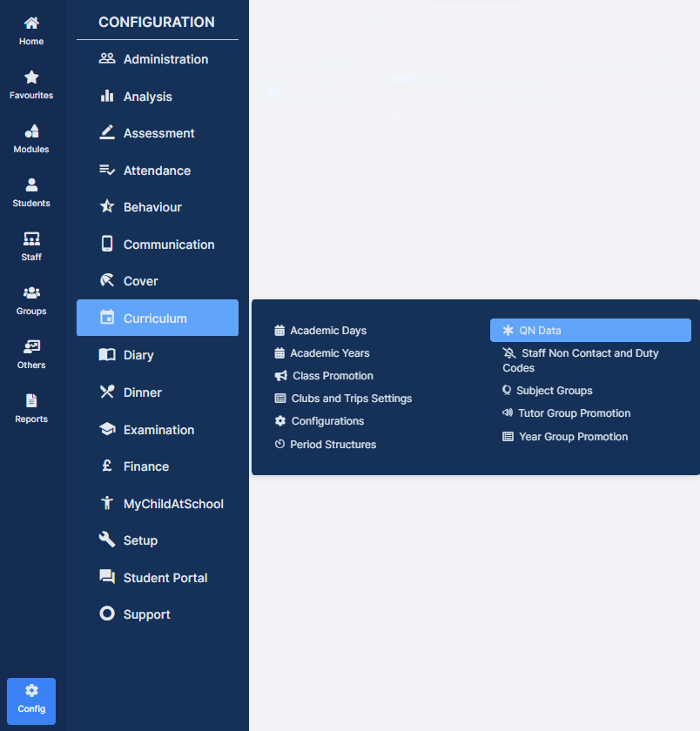Click the Home house icon
This screenshot has width=700, height=731.
[x=31, y=23]
